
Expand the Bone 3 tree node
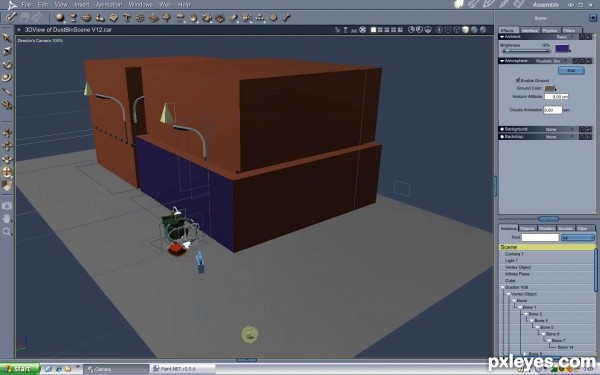point(525,354)
